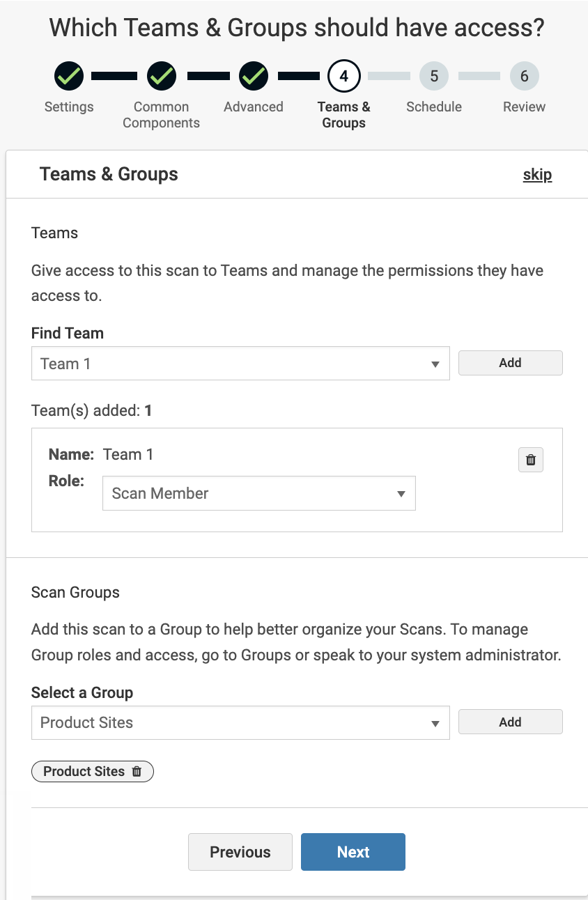Click the Common Components checkmark icon
This screenshot has width=588, height=900.
161,76
